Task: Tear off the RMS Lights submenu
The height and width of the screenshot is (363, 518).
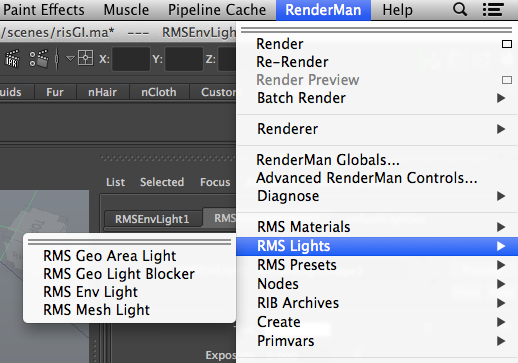Action: tap(129, 242)
